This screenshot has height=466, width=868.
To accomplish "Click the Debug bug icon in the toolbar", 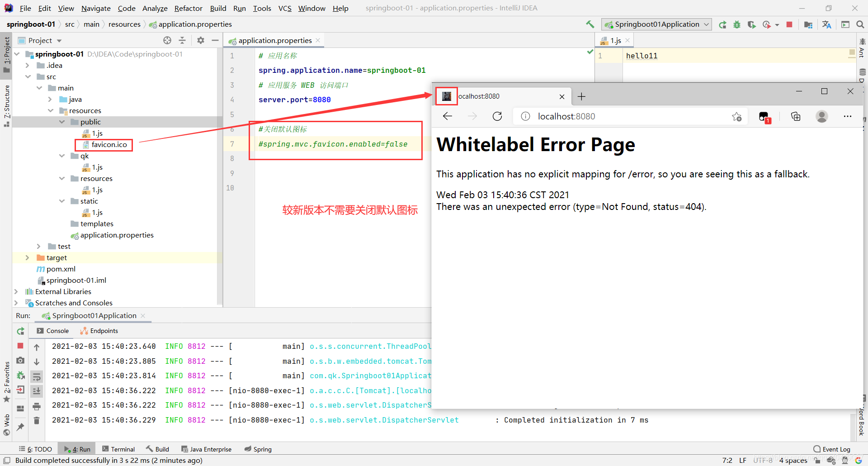I will pos(737,24).
